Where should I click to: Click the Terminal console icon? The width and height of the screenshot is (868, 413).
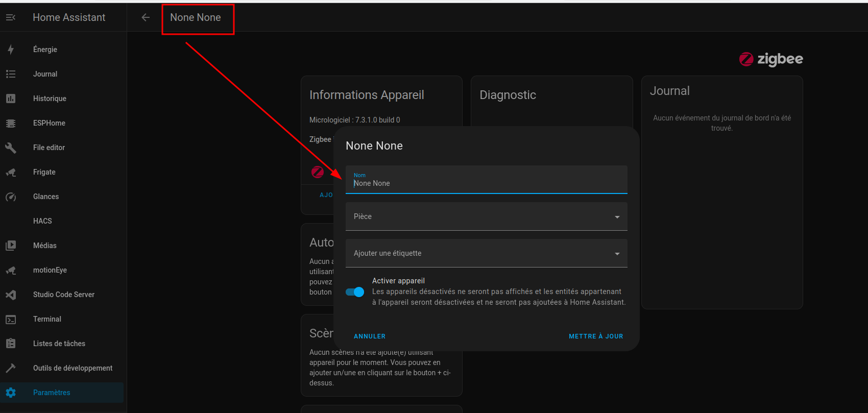tap(11, 319)
